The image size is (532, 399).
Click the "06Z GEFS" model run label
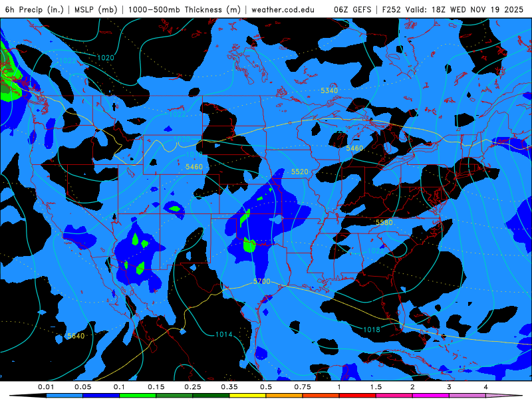coord(352,9)
